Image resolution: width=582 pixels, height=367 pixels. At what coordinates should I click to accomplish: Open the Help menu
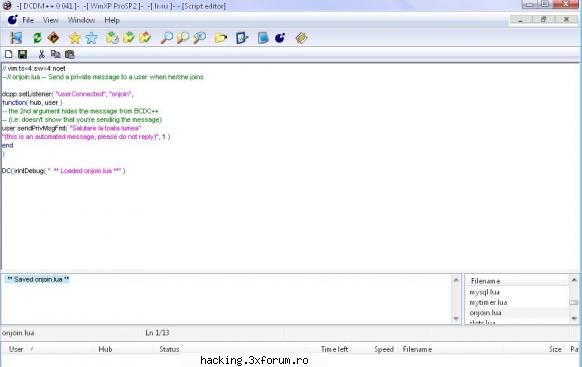pyautogui.click(x=112, y=20)
